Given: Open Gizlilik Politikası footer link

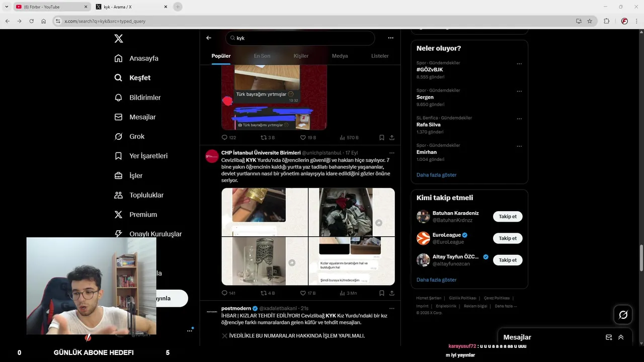Looking at the screenshot, I should (x=462, y=298).
